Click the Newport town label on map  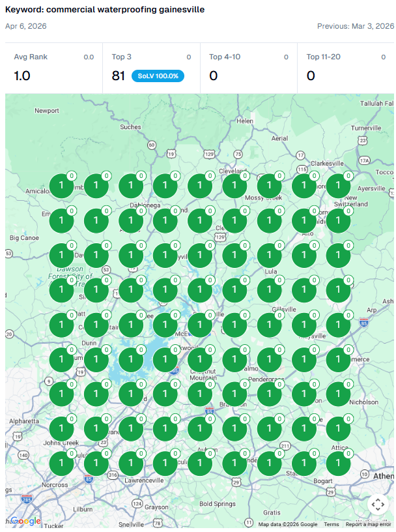pos(47,111)
